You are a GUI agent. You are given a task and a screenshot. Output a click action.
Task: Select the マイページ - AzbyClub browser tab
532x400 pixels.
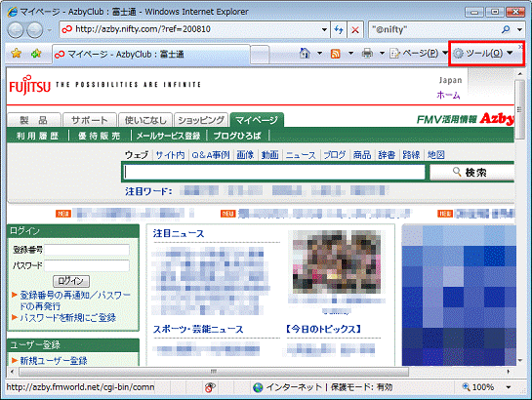pos(151,54)
